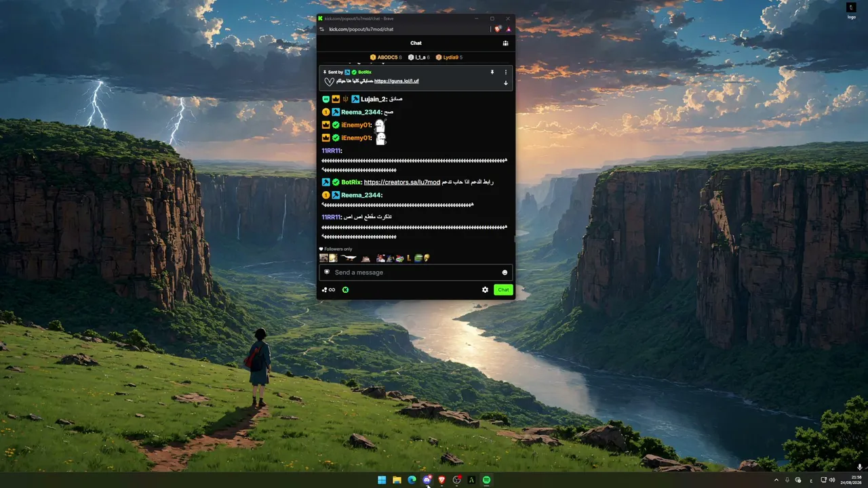Click the chat scrollbar thumb
The image size is (868, 488).
click(x=514, y=239)
